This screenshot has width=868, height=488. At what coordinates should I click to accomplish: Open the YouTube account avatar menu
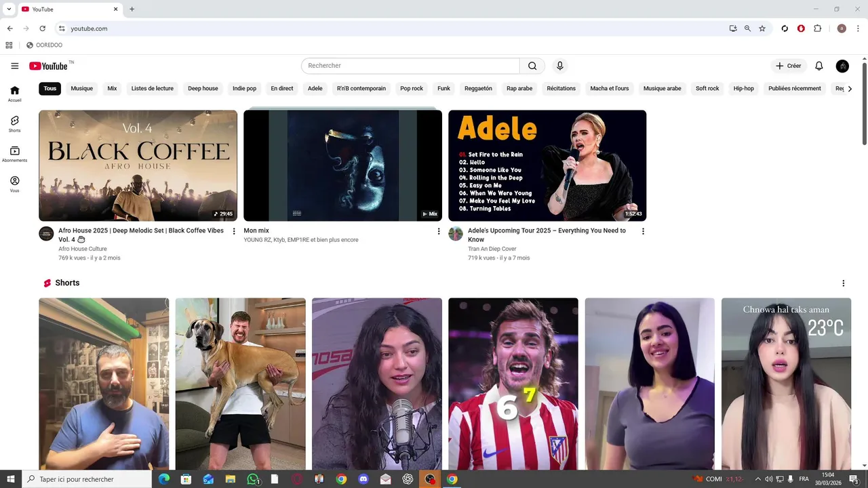tap(842, 66)
